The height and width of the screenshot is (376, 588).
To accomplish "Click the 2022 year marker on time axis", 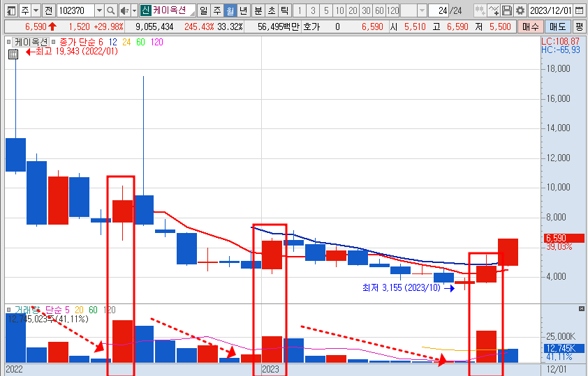I will point(14,369).
